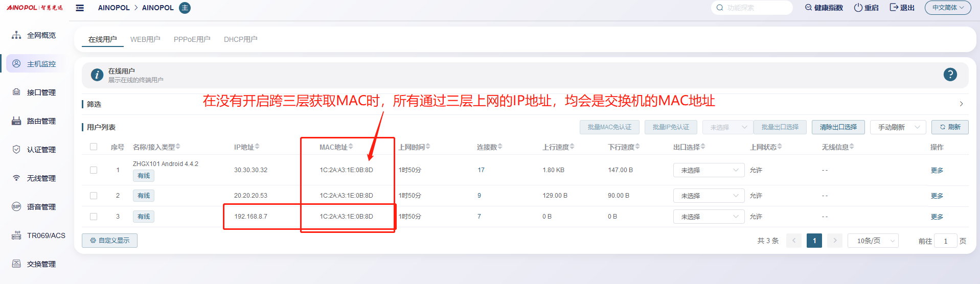Open the 中文简体 language dropdown
The image size is (980, 284).
(x=947, y=8)
